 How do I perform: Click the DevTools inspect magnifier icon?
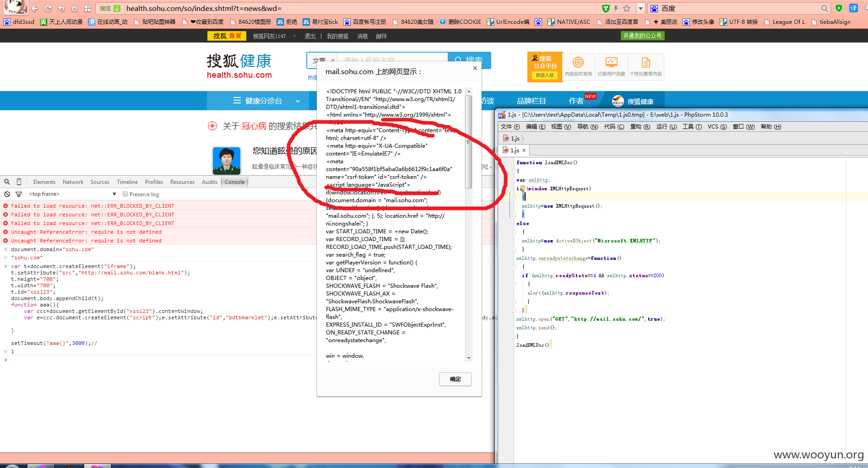[7, 182]
